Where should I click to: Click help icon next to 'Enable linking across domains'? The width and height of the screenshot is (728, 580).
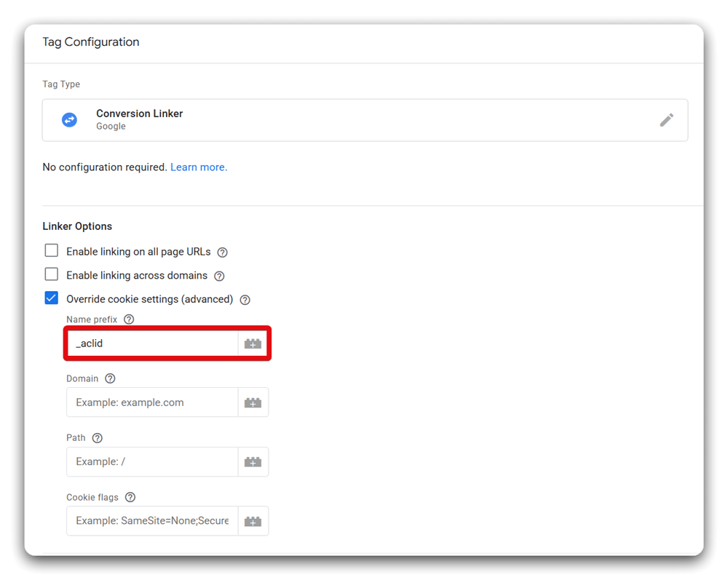click(219, 275)
